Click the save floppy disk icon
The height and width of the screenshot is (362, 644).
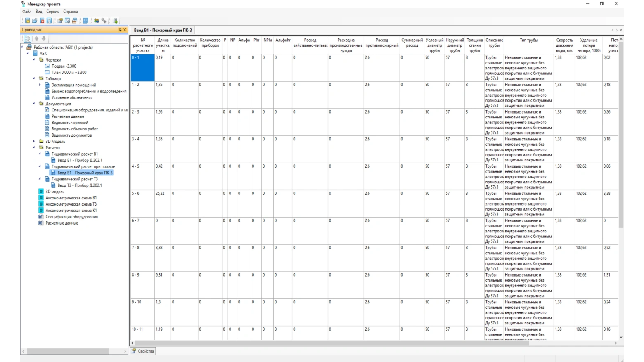click(49, 21)
